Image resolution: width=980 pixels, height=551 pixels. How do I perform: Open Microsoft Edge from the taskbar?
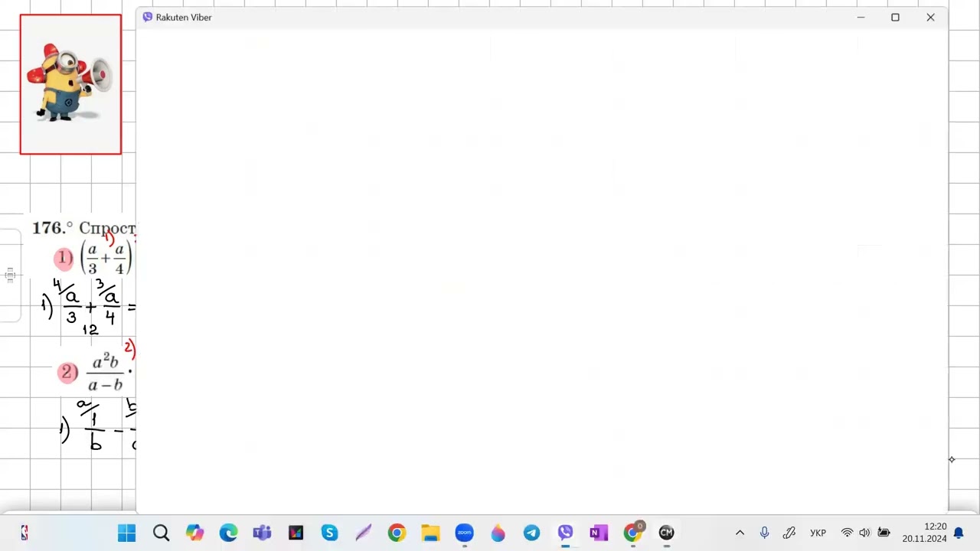pos(228,533)
